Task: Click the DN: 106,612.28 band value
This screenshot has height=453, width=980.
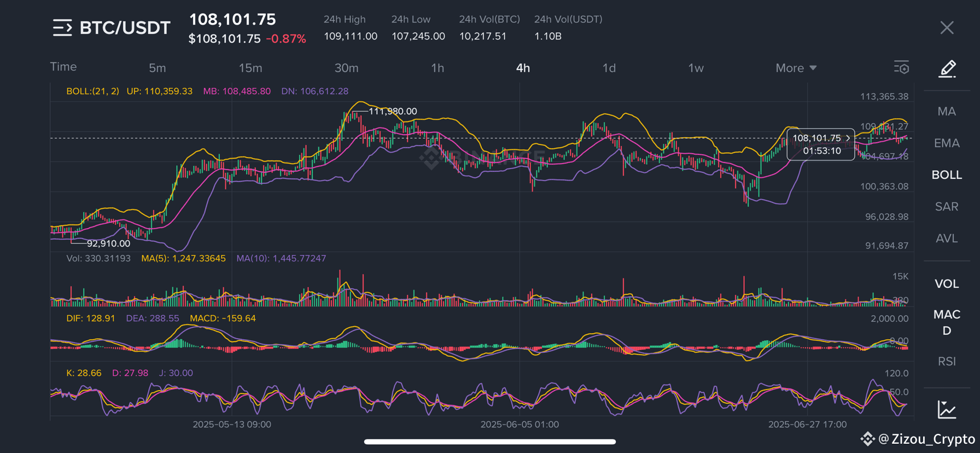Action: [315, 91]
